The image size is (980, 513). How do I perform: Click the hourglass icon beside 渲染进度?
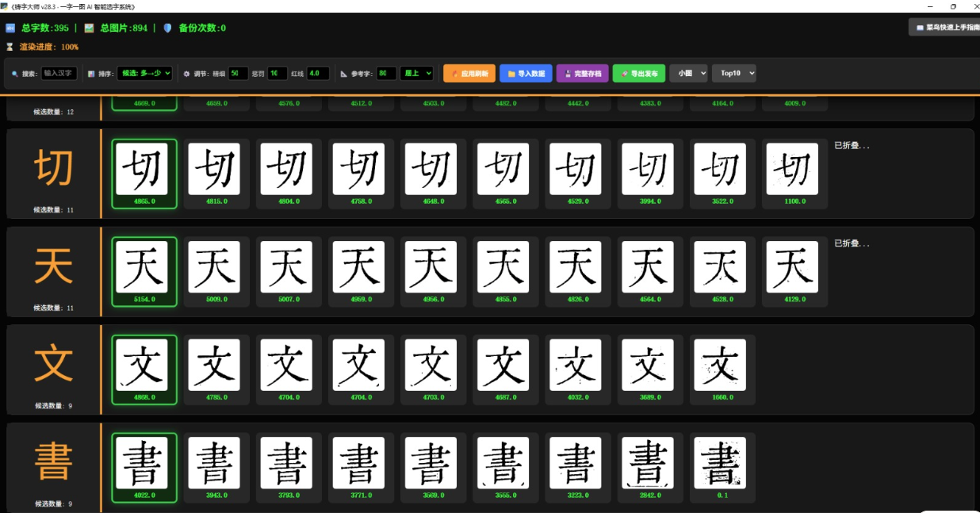click(10, 47)
